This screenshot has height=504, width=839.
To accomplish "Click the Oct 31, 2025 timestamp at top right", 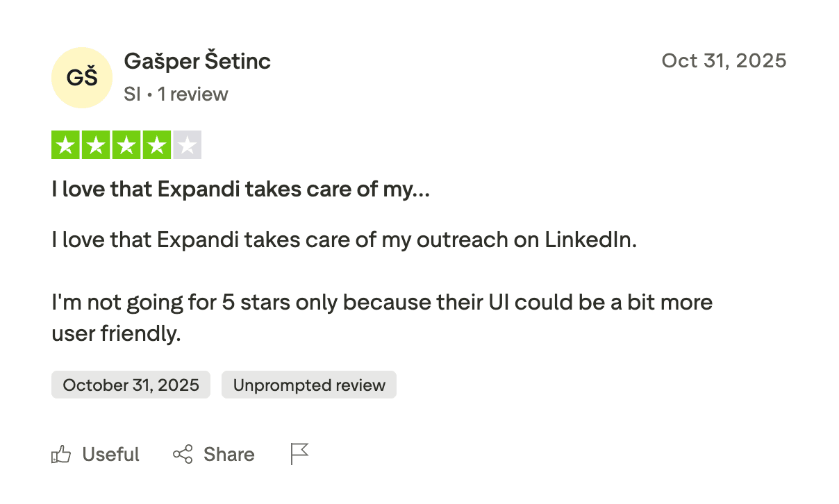I will tap(724, 60).
